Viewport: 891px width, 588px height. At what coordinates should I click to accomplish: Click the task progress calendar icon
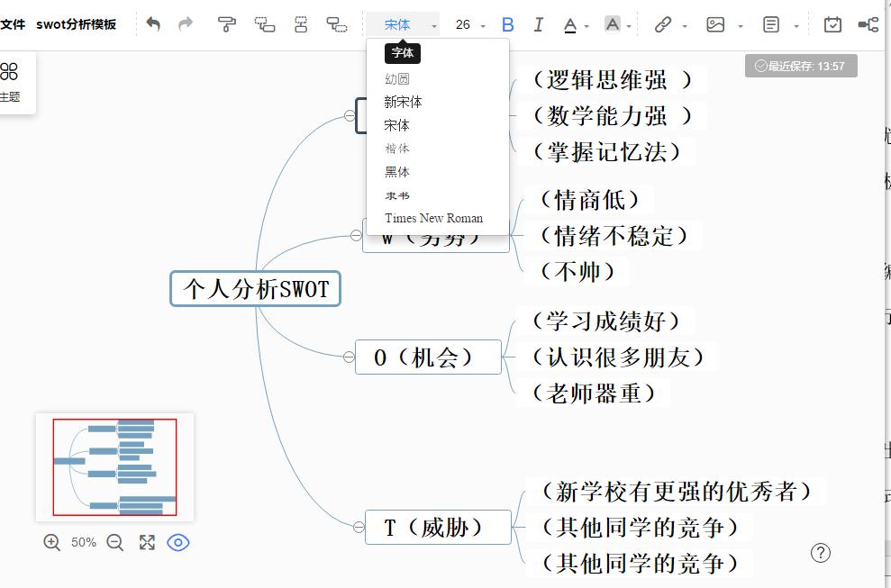pyautogui.click(x=832, y=24)
